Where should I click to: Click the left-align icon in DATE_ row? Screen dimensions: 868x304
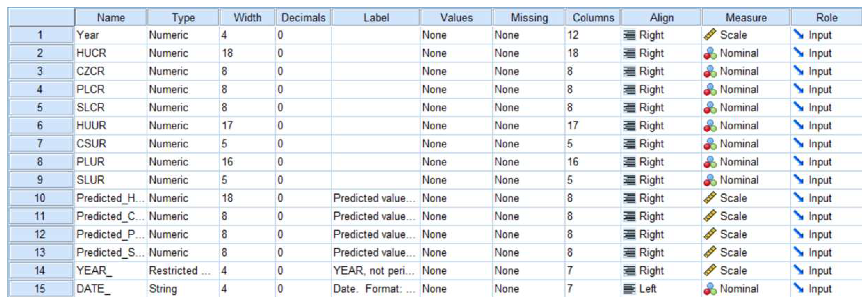[x=629, y=288]
